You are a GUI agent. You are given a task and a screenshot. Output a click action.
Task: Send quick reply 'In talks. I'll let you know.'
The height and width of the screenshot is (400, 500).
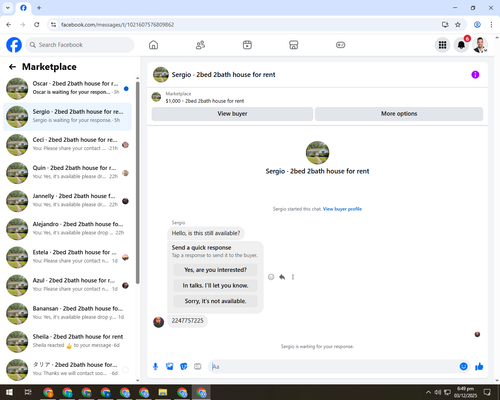(215, 285)
